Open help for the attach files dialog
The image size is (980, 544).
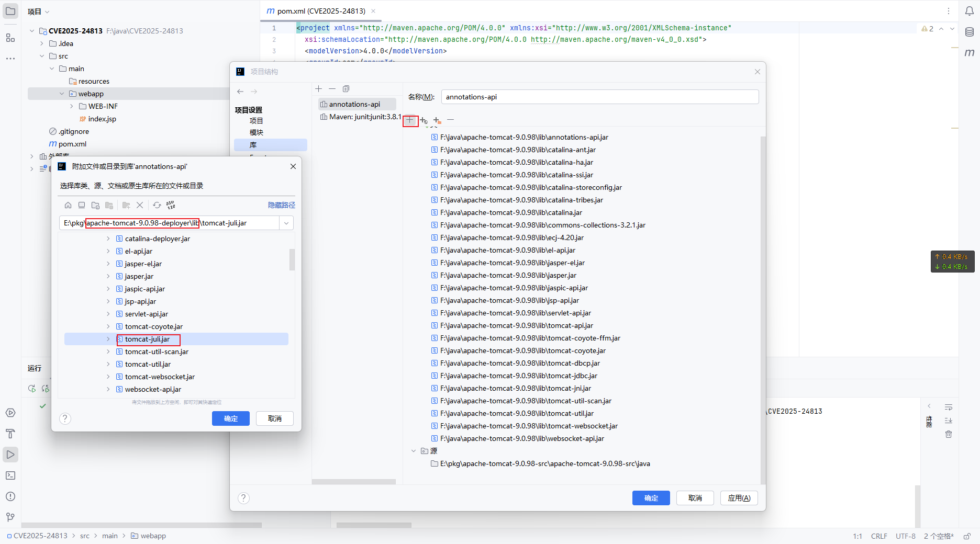coord(65,418)
